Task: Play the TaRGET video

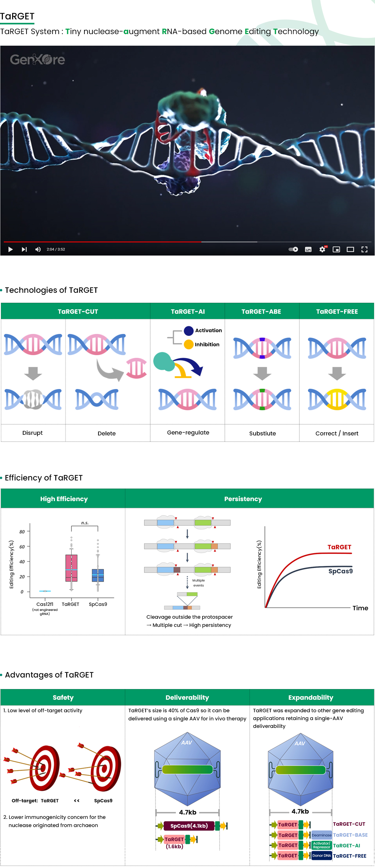Action: [x=10, y=249]
